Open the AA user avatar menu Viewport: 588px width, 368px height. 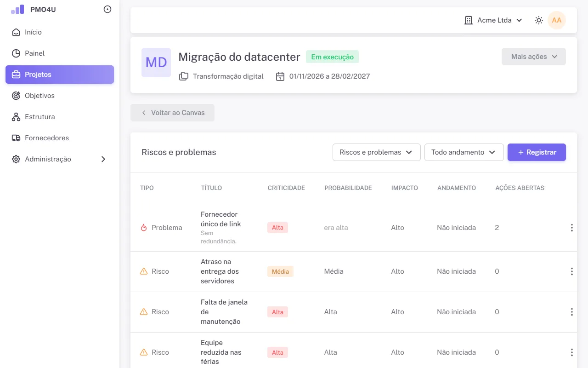tap(557, 20)
